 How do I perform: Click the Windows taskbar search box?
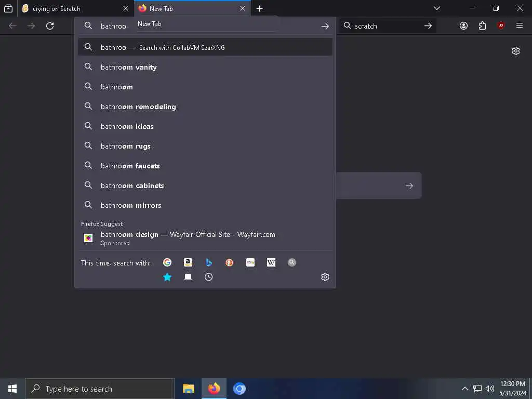(x=100, y=389)
